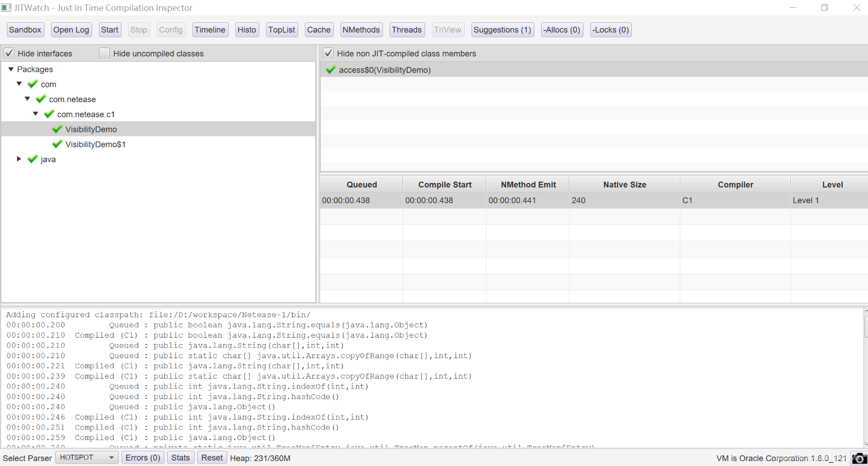Image resolution: width=868 pixels, height=466 pixels.
Task: Open the NMethods view
Action: (361, 30)
